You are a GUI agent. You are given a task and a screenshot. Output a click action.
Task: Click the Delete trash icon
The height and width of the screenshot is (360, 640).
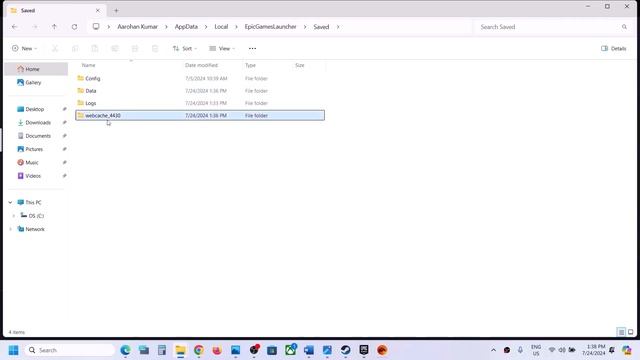coord(155,49)
